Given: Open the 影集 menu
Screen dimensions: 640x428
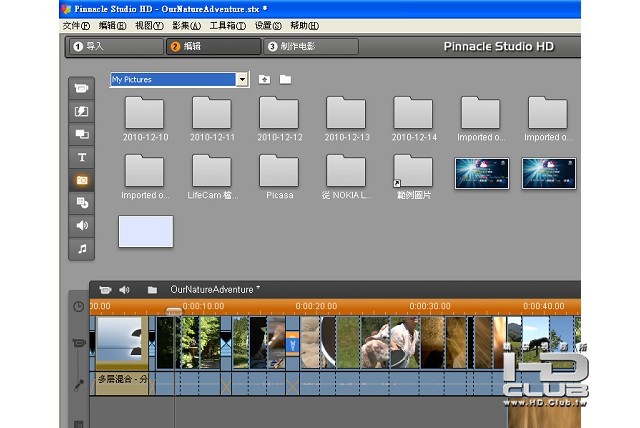Looking at the screenshot, I should click(186, 26).
